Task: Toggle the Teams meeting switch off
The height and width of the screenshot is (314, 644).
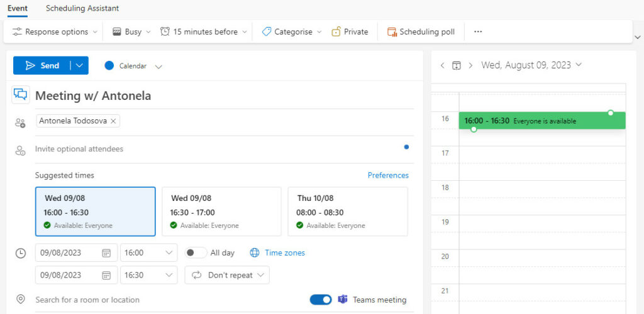Action: pos(321,300)
